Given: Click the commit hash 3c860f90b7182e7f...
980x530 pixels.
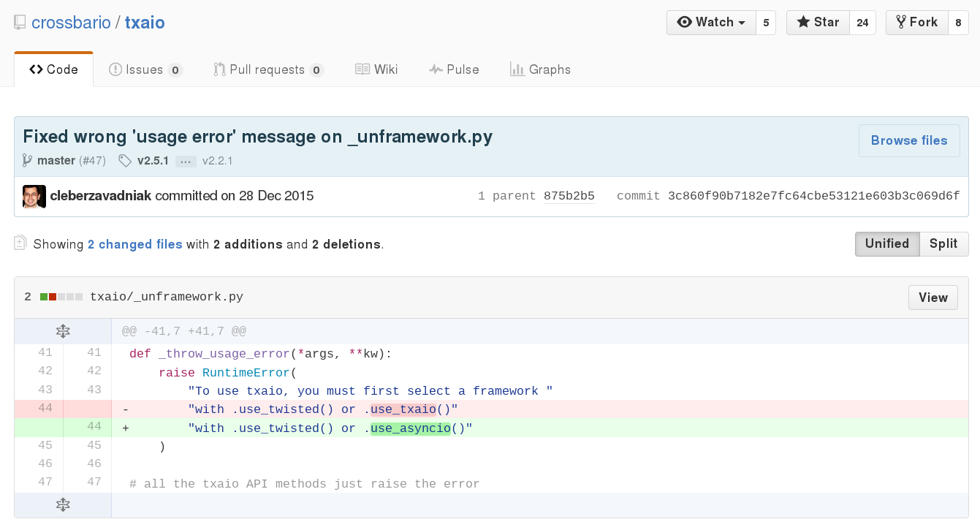Looking at the screenshot, I should pyautogui.click(x=814, y=196).
